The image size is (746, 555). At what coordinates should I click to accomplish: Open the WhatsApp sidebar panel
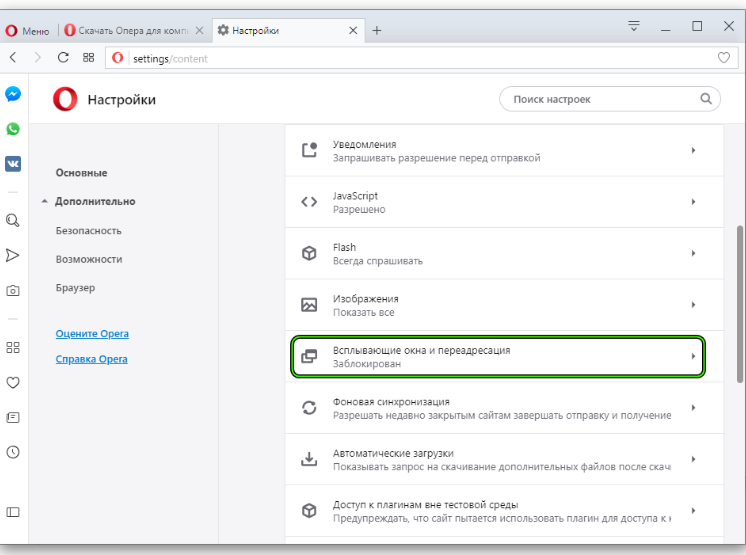[x=13, y=129]
